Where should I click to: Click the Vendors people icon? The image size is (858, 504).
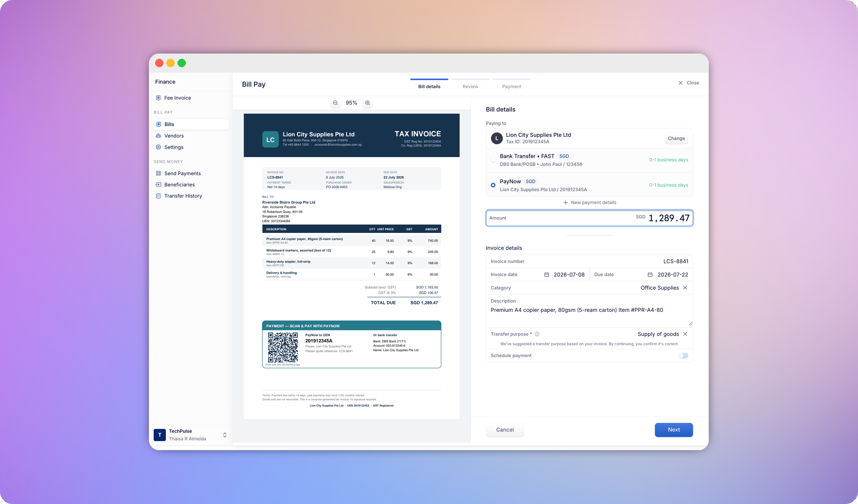(158, 136)
